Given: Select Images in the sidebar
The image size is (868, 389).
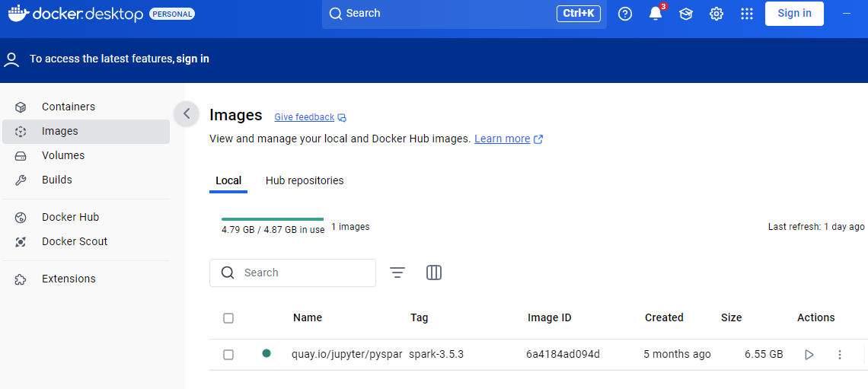Looking at the screenshot, I should 86,132.
